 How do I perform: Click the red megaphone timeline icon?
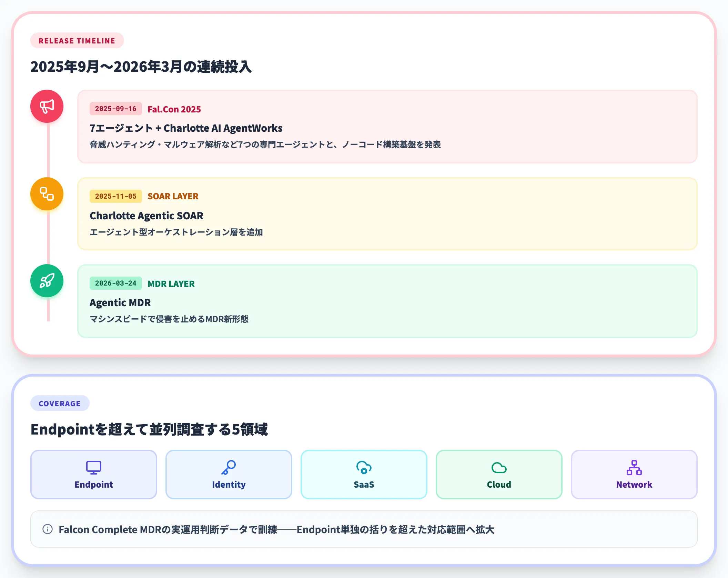[47, 106]
